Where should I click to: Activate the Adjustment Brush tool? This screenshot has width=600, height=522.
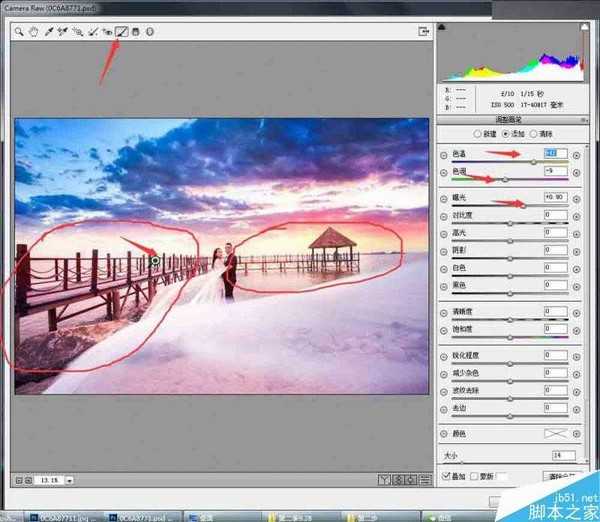click(122, 32)
